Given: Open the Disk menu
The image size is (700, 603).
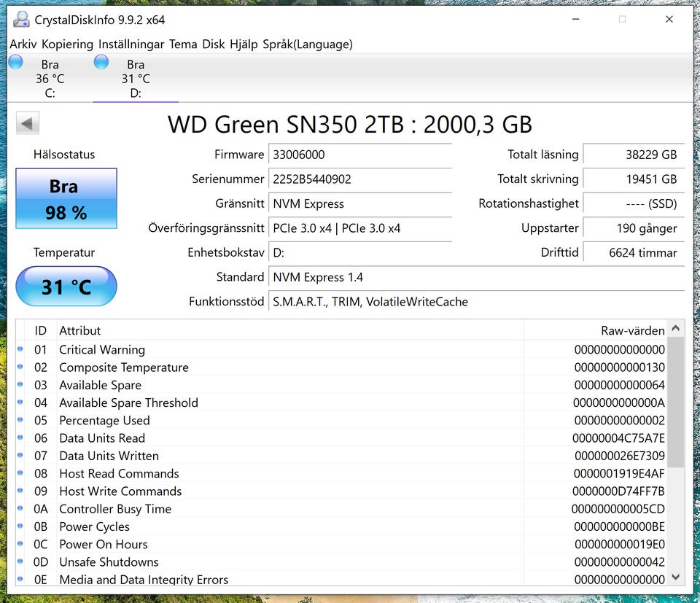Looking at the screenshot, I should point(214,44).
